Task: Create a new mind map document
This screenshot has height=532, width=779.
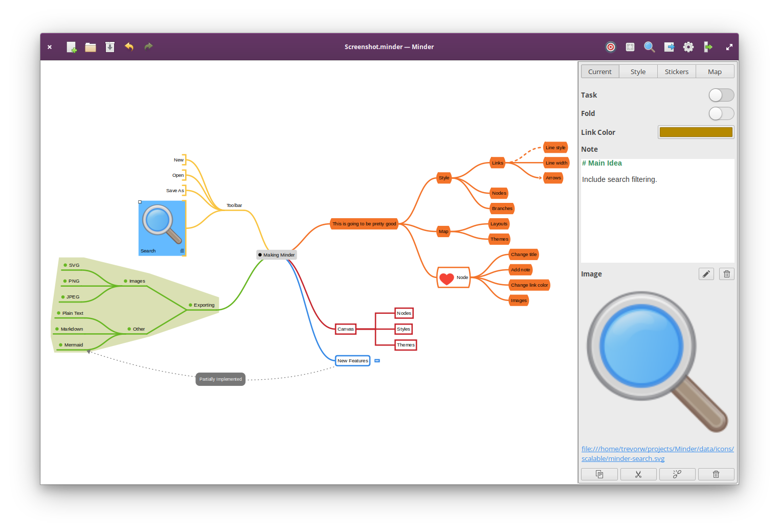Action: (x=72, y=47)
